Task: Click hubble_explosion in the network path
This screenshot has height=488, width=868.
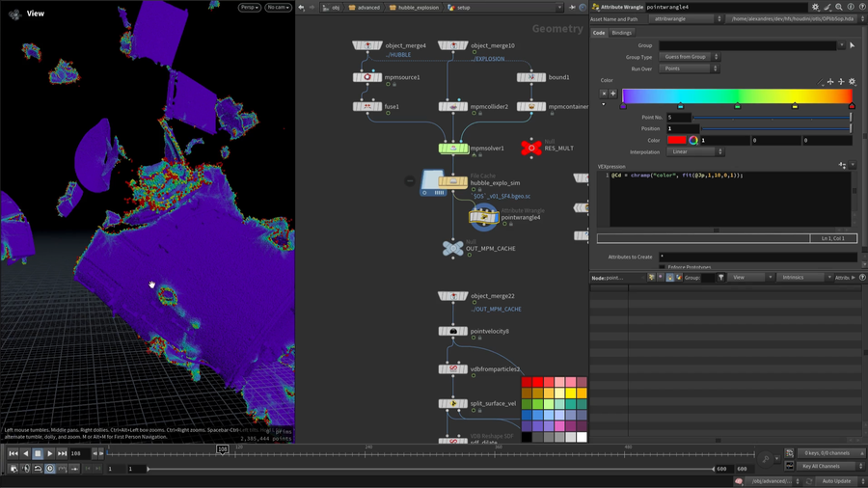Action: (x=415, y=8)
